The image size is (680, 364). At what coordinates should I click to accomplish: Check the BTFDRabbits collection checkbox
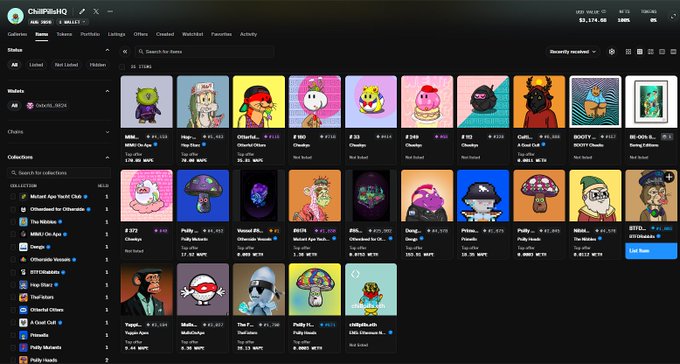(x=13, y=272)
